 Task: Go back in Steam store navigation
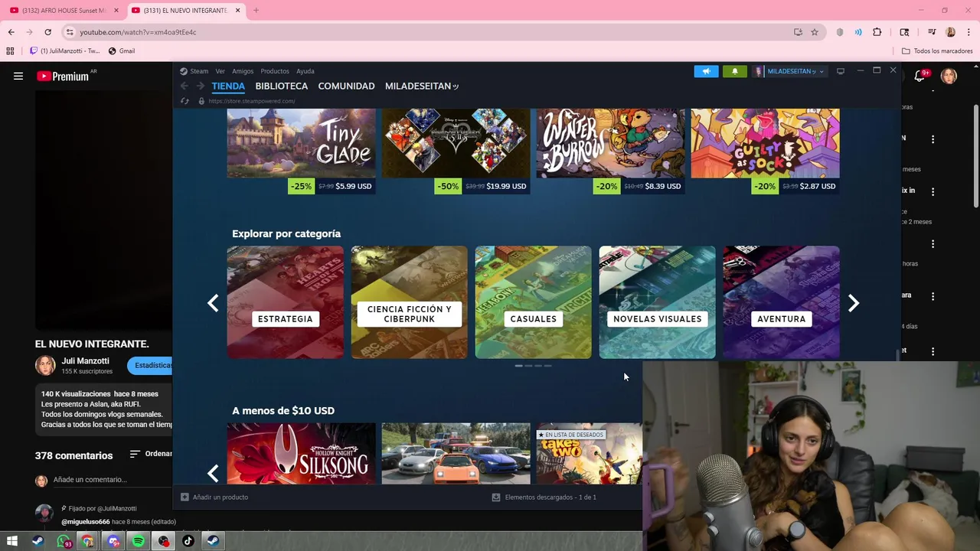185,86
